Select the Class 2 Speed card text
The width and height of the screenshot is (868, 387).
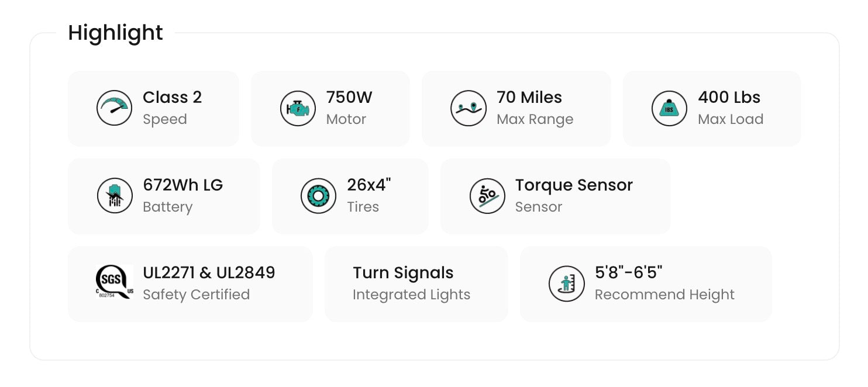172,108
